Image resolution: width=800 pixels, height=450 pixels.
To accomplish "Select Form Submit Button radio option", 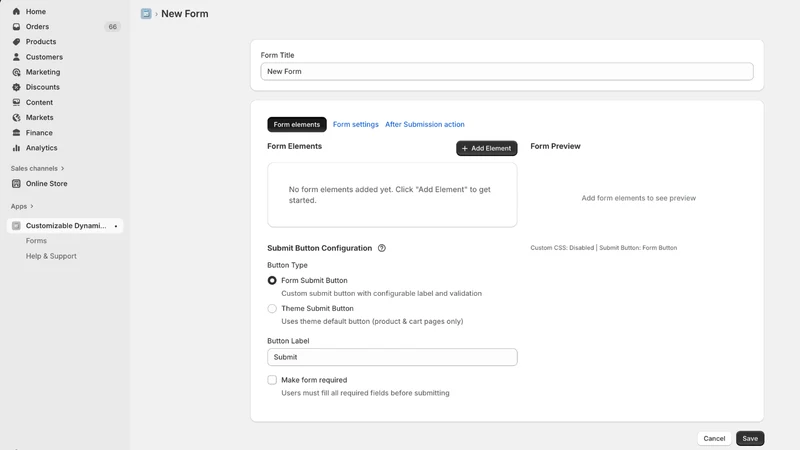I will tap(272, 280).
